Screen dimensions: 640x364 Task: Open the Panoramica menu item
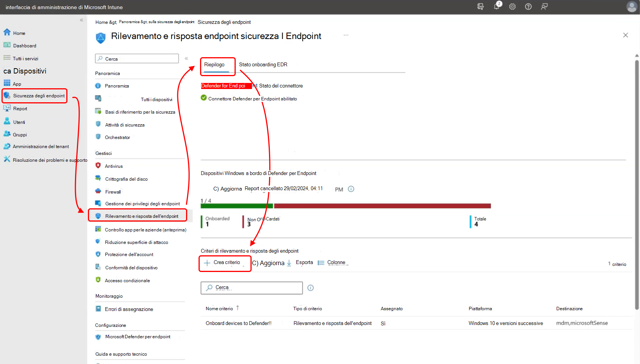(x=117, y=86)
